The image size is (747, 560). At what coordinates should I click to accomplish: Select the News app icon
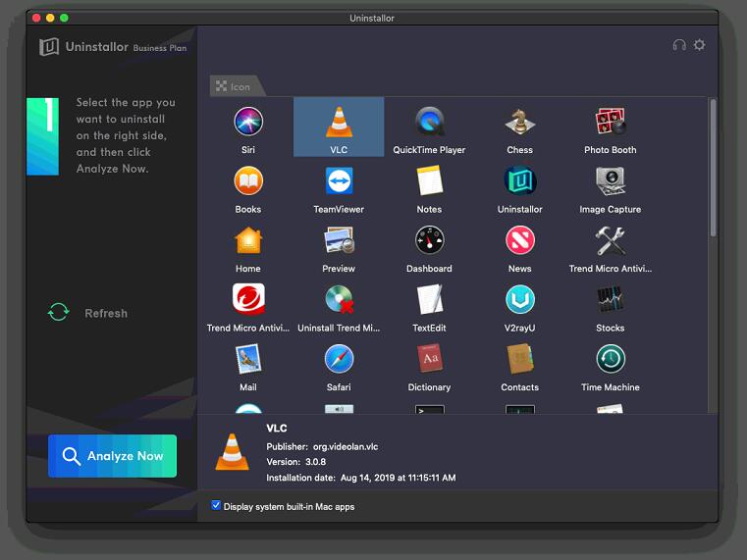[519, 240]
